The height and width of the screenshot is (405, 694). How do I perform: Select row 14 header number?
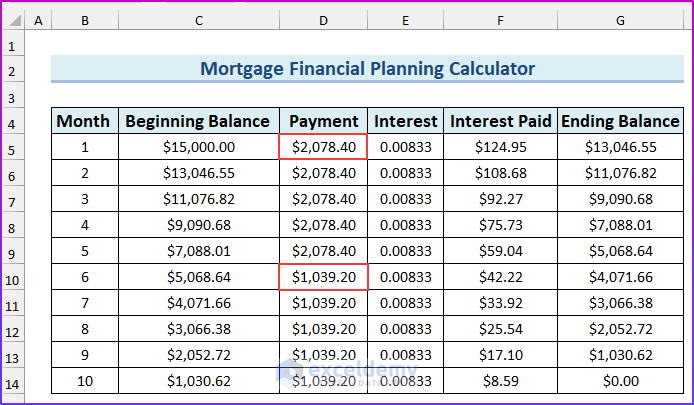point(12,381)
